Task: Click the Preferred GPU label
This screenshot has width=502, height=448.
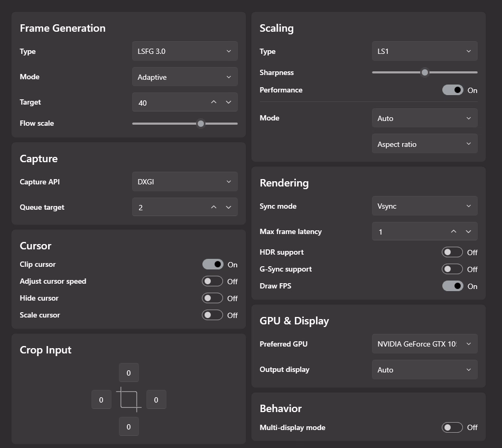Action: tap(284, 344)
